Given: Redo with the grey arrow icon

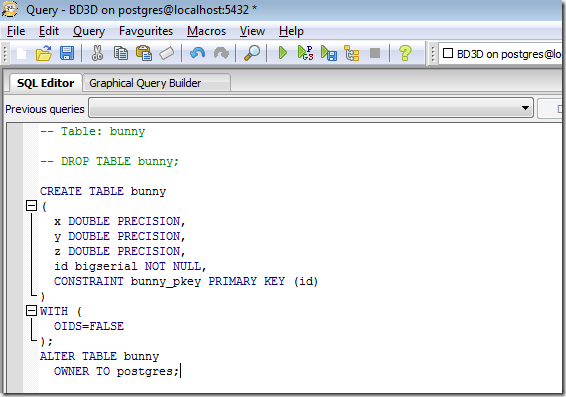Looking at the screenshot, I should [221, 53].
